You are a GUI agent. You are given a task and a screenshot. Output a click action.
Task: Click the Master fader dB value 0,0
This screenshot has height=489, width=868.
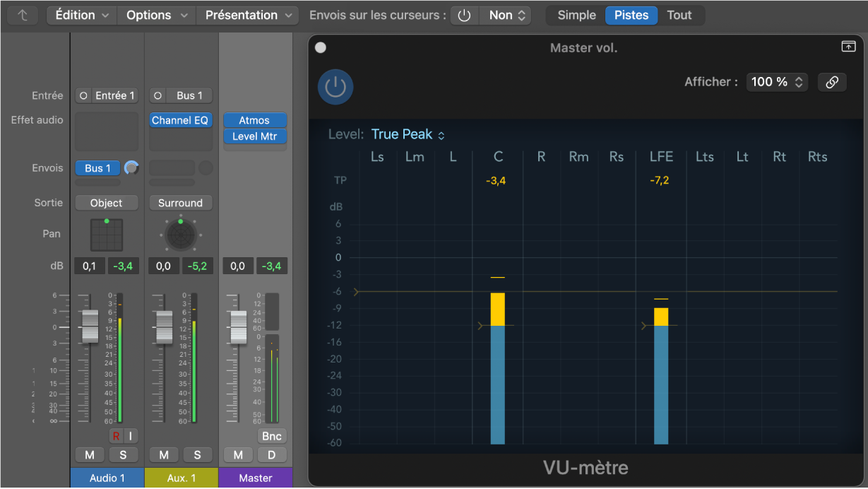click(x=237, y=266)
